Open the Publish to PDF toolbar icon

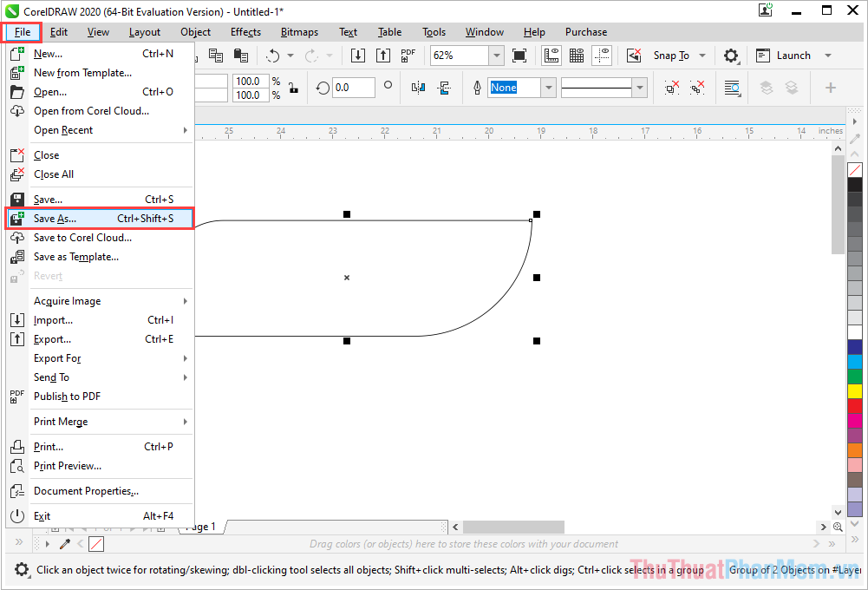click(407, 55)
